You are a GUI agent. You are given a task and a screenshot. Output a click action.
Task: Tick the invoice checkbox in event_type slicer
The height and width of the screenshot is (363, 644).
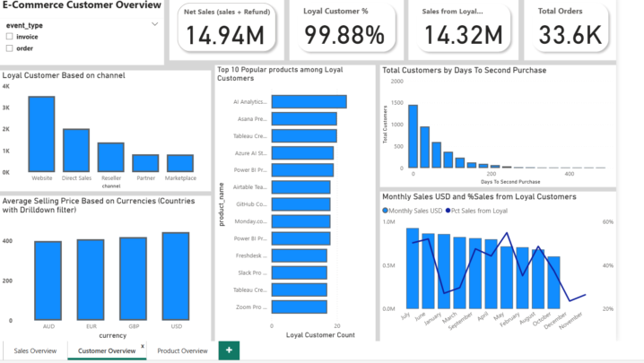pyautogui.click(x=10, y=37)
